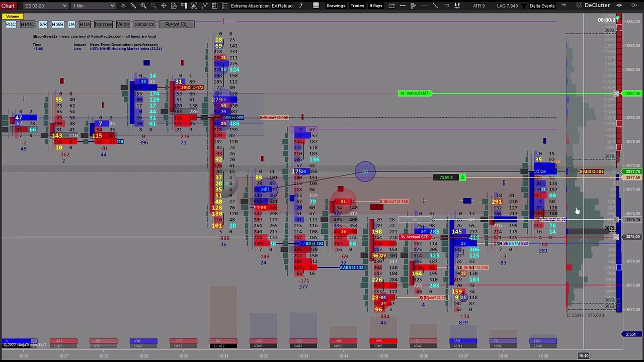
Task: Toggle the H UA button
Action: point(85,24)
